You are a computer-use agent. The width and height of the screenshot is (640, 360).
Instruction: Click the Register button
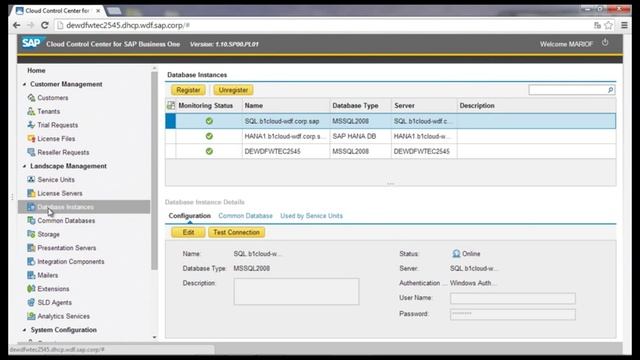pyautogui.click(x=188, y=90)
